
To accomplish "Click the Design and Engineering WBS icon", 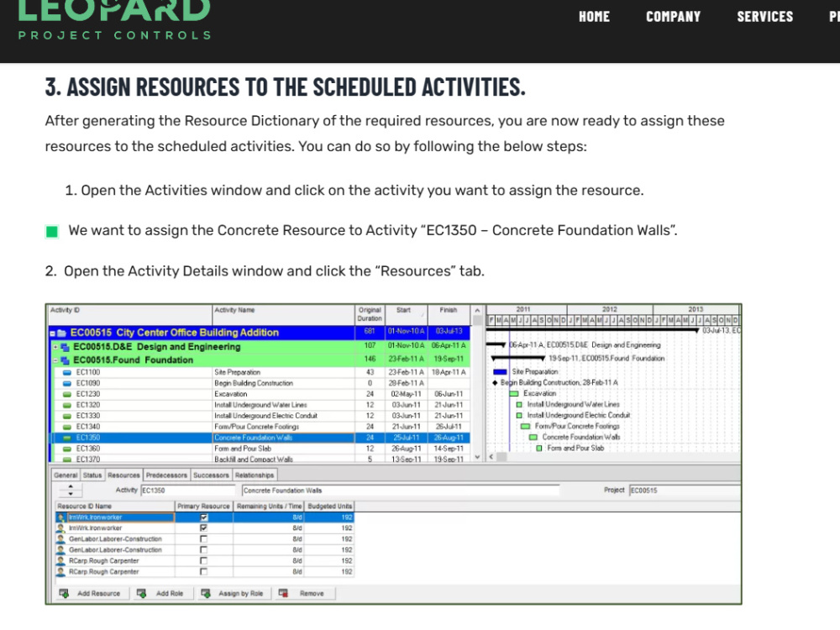I will [x=66, y=347].
